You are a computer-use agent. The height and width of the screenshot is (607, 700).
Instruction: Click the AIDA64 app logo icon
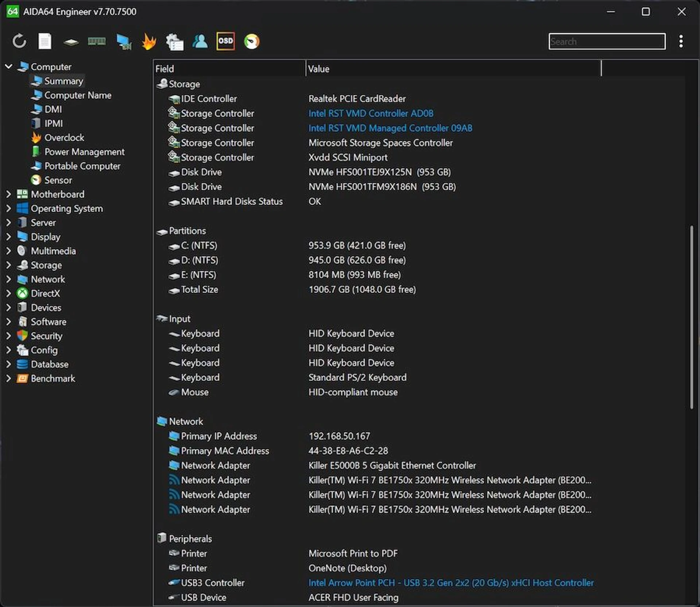click(12, 11)
